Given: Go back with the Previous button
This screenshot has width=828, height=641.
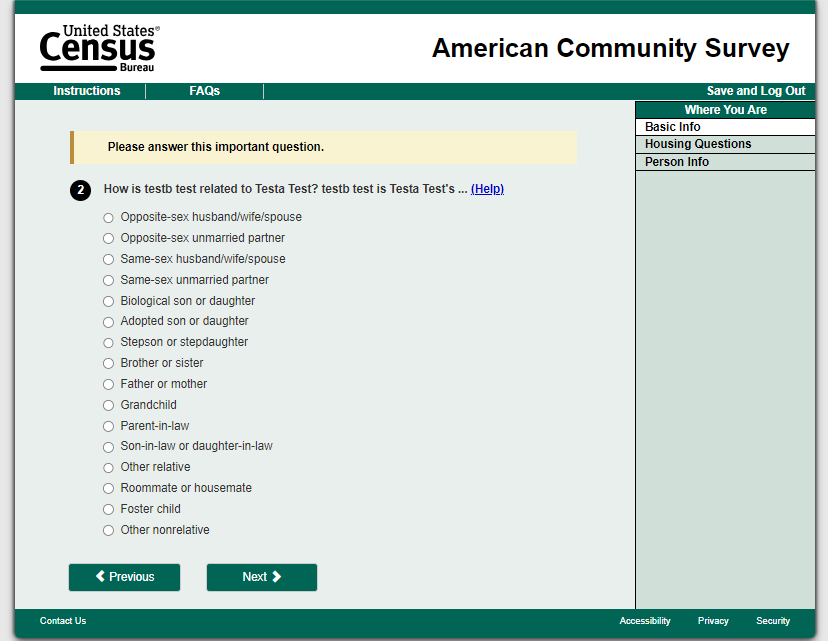Looking at the screenshot, I should coord(124,577).
